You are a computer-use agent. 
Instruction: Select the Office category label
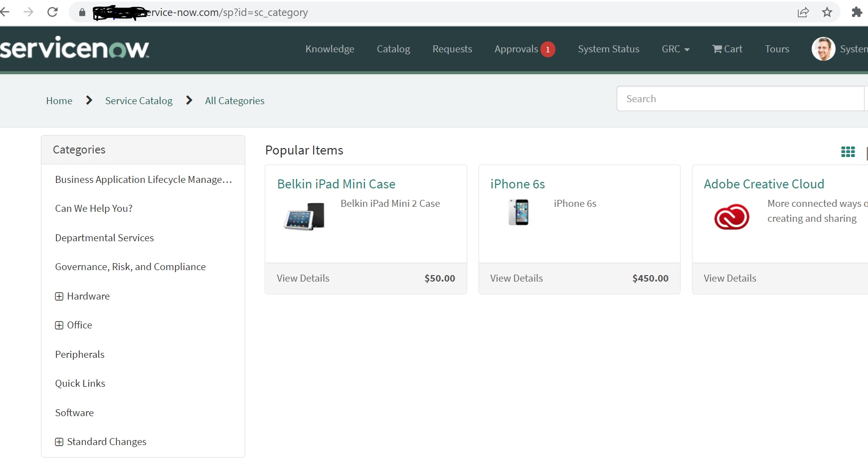tap(79, 325)
